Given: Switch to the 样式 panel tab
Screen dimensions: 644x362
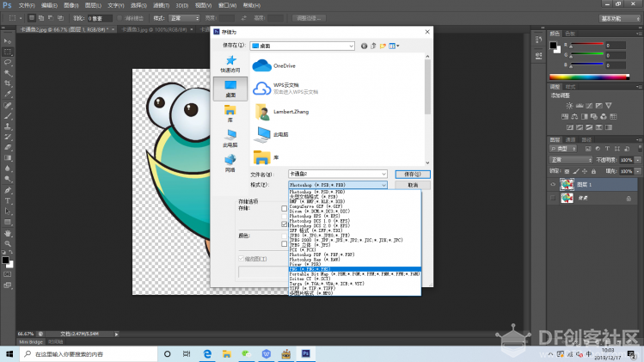Looking at the screenshot, I should click(x=570, y=87).
